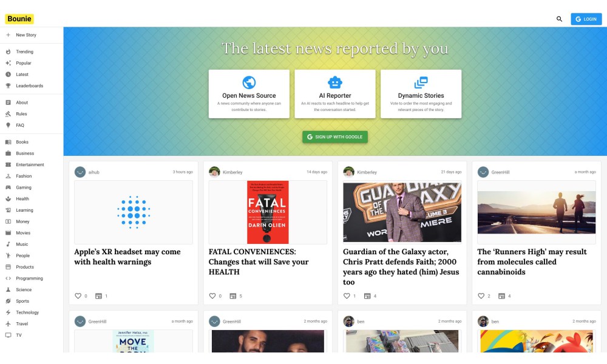Click the FAQ lightbulb icon
Screen dimensions: 607x364
coord(8,126)
